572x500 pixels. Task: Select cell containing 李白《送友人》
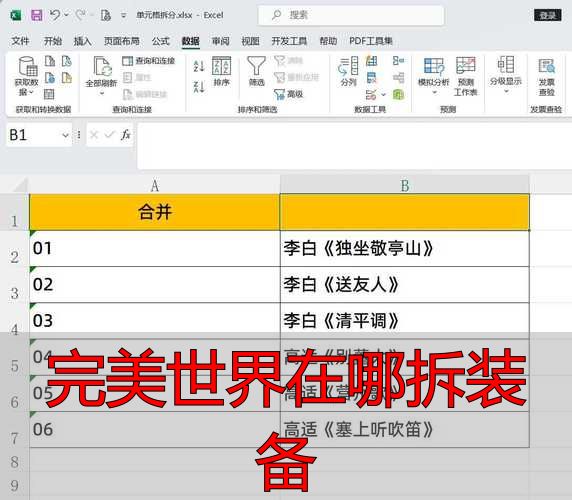click(405, 284)
